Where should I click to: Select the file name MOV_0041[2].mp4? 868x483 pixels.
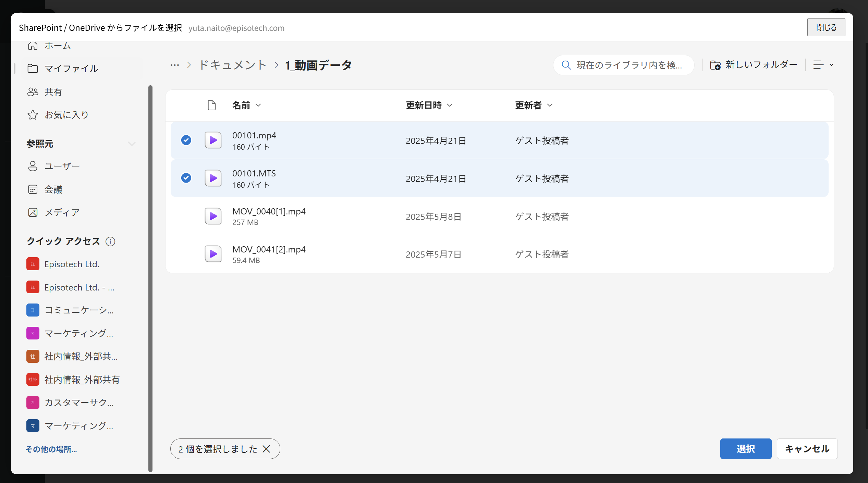pos(269,249)
